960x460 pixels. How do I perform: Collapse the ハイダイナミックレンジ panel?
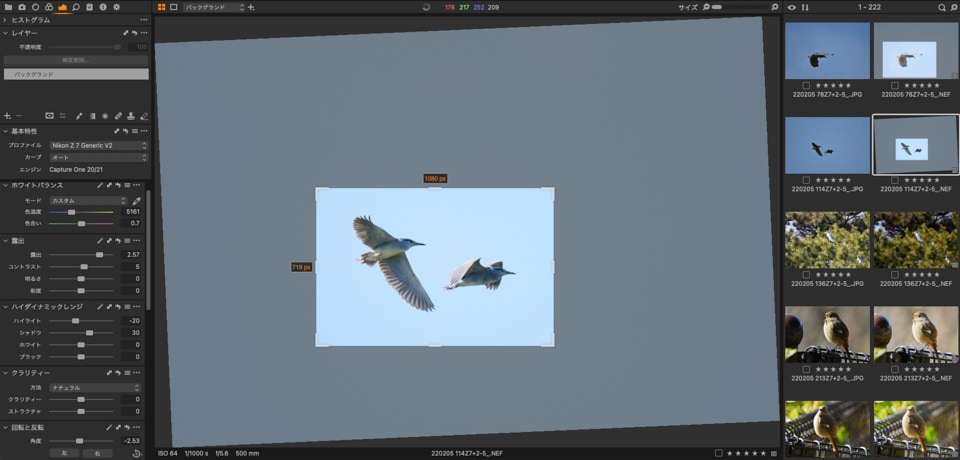click(x=5, y=306)
